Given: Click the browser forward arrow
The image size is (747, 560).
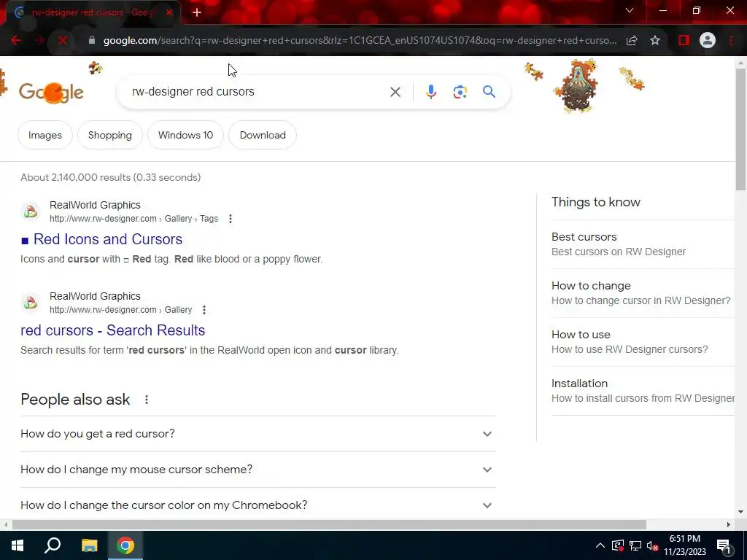Looking at the screenshot, I should [39, 41].
